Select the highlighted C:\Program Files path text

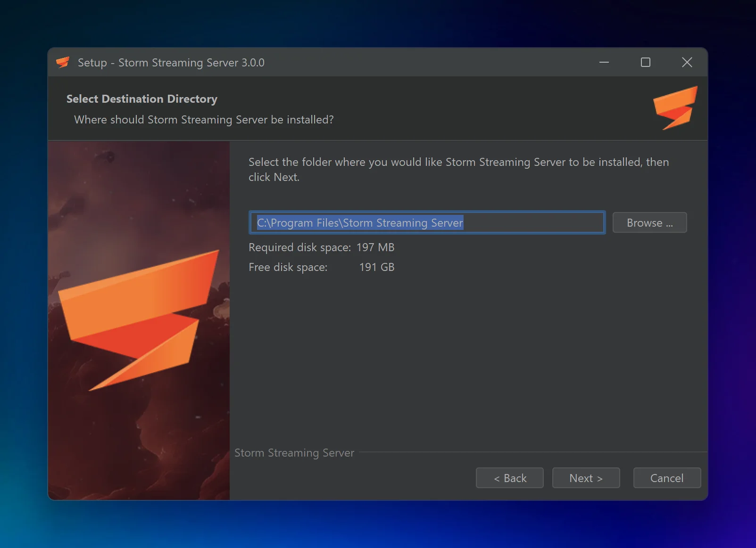[x=360, y=222]
